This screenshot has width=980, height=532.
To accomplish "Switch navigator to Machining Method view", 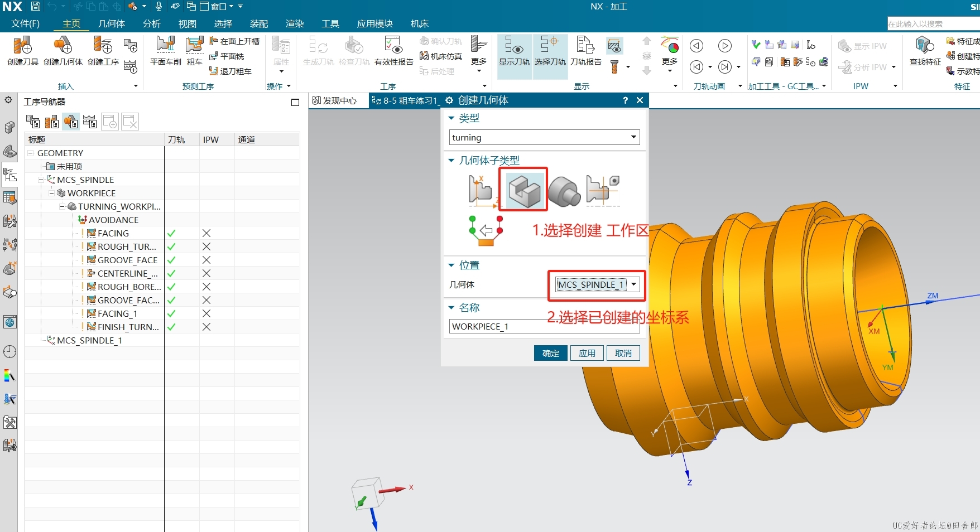I will pos(90,121).
